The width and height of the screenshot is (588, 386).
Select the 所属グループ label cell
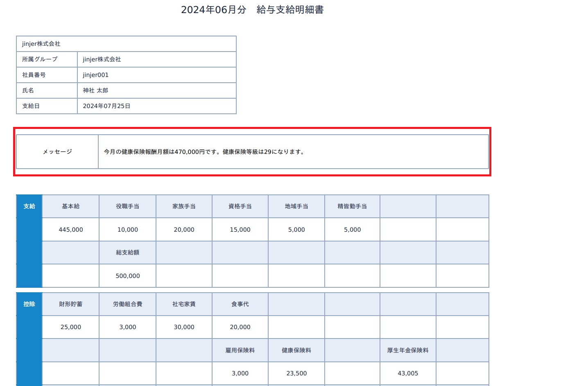(x=47, y=59)
